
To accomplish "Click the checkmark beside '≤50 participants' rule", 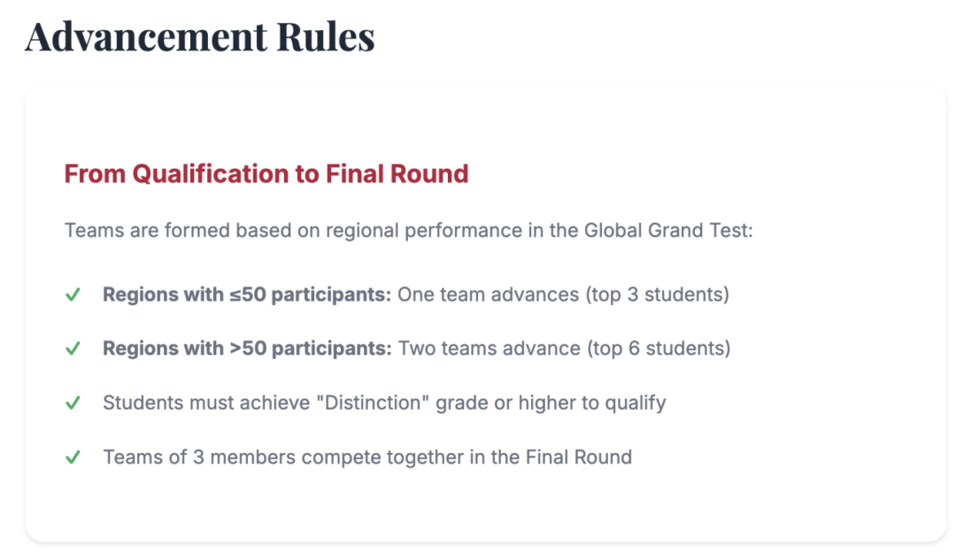I will 73,295.
